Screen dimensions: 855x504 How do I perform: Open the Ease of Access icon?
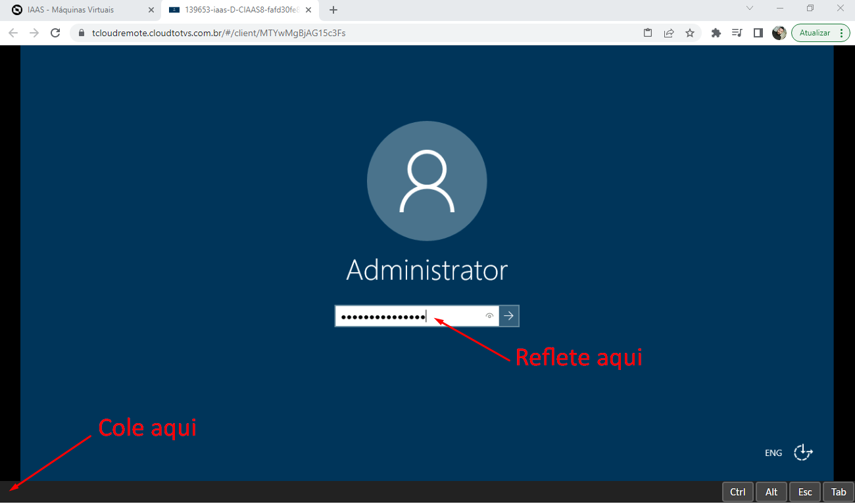tap(803, 452)
